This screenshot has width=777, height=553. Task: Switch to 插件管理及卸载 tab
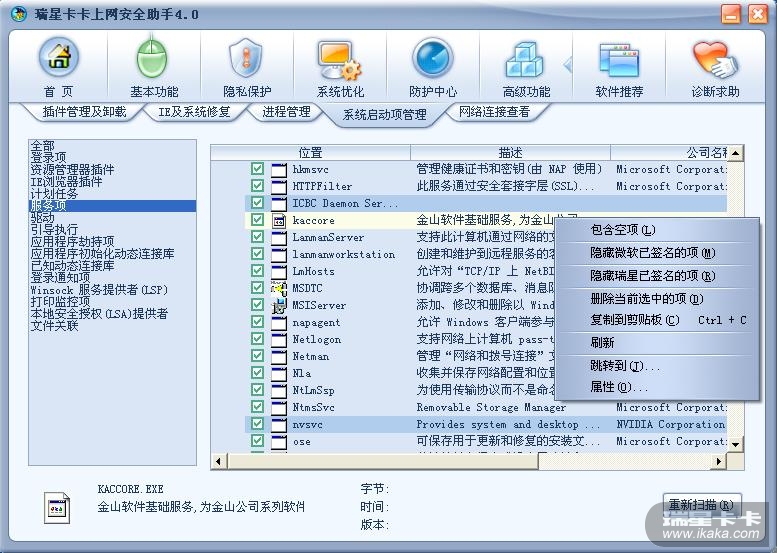point(85,112)
